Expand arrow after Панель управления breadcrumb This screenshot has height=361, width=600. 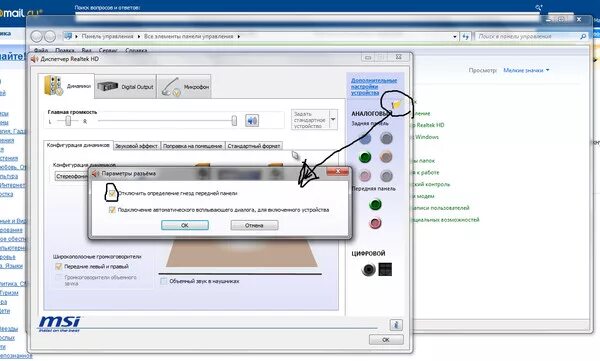click(x=139, y=36)
